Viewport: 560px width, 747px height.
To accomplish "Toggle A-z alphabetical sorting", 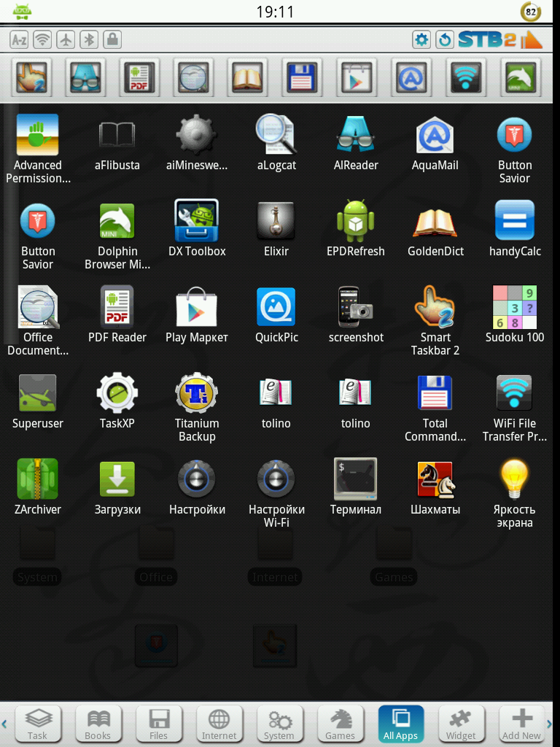I will click(19, 39).
